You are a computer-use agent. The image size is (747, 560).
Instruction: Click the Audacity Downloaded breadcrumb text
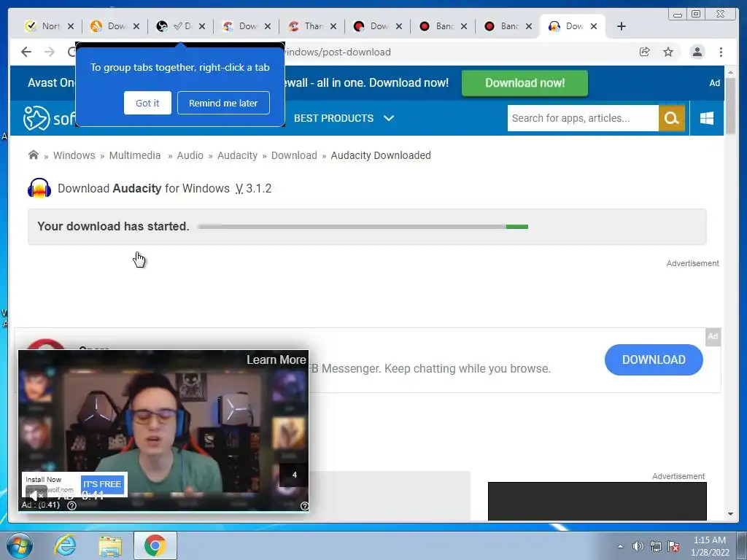381,155
